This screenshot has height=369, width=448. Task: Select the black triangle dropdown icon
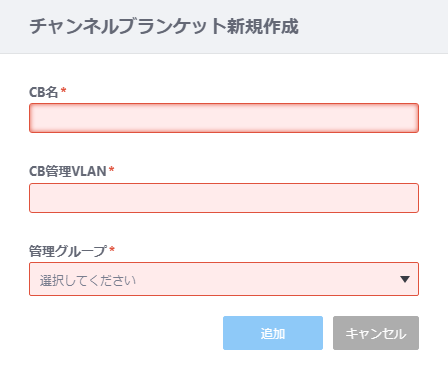tap(405, 279)
